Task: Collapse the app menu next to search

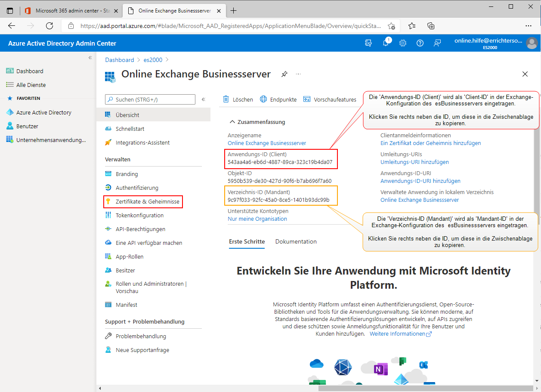Action: coord(204,99)
